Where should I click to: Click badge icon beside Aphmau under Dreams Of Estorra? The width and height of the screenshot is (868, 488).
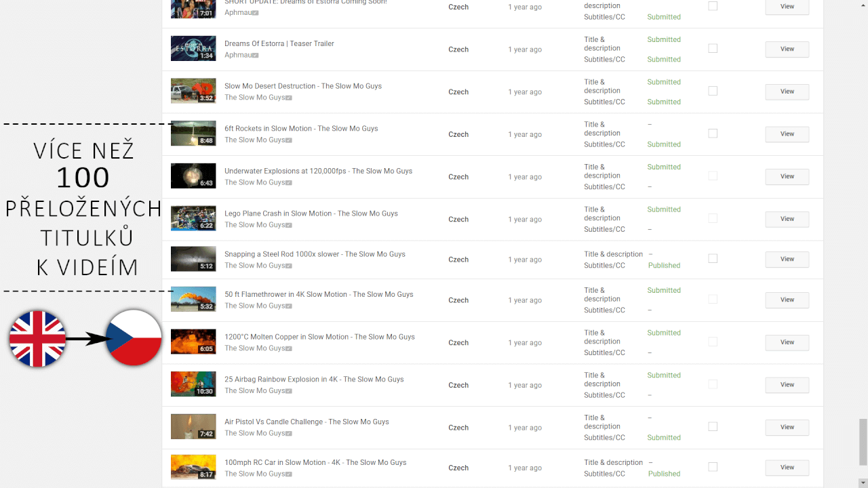click(256, 56)
